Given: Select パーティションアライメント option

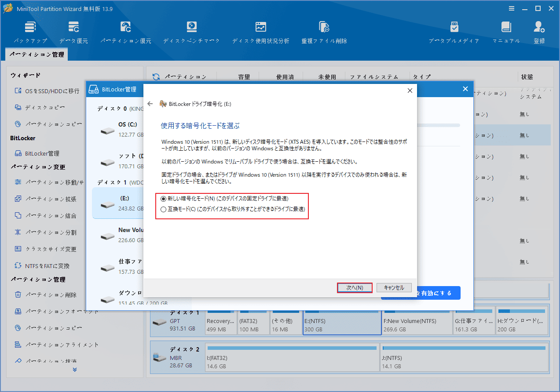Looking at the screenshot, I should [57, 345].
